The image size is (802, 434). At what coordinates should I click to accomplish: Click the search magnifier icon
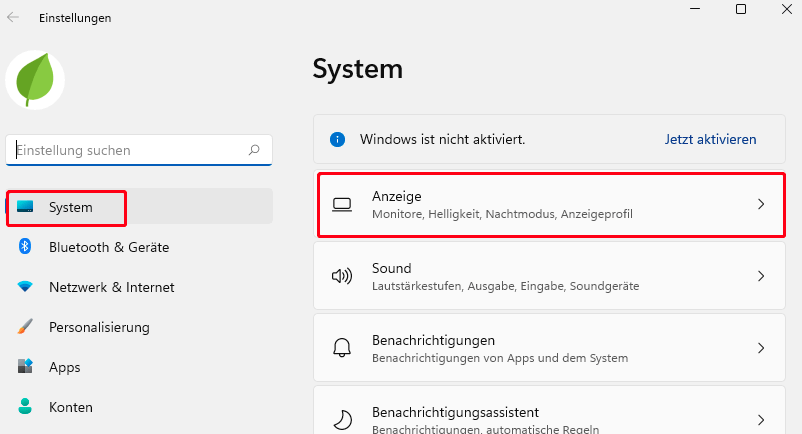coord(254,150)
